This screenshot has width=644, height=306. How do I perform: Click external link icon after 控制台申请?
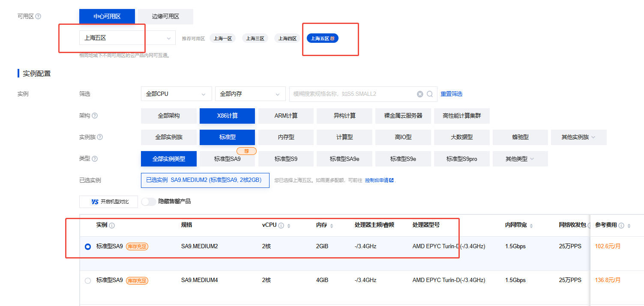391,180
